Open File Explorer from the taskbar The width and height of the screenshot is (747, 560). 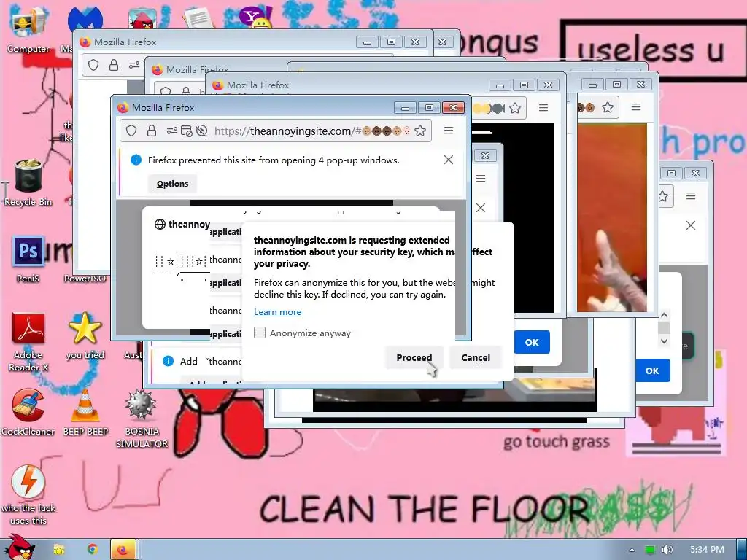59,550
